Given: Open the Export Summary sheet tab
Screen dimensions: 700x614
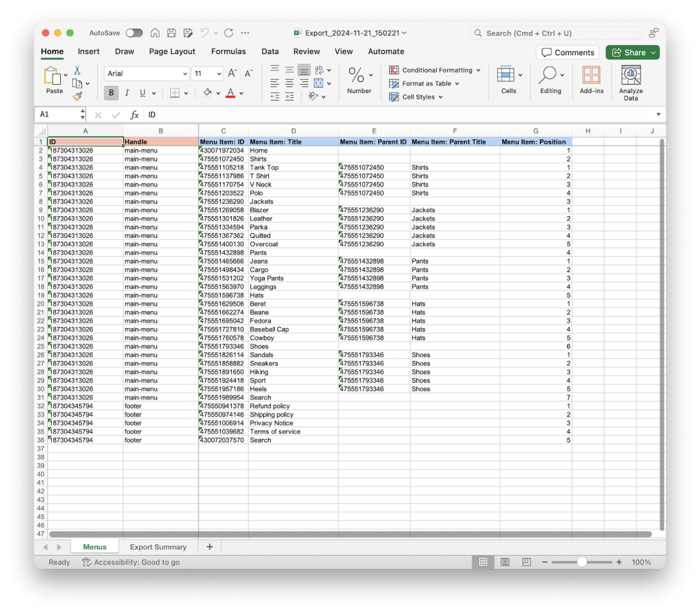Looking at the screenshot, I should coord(159,546).
